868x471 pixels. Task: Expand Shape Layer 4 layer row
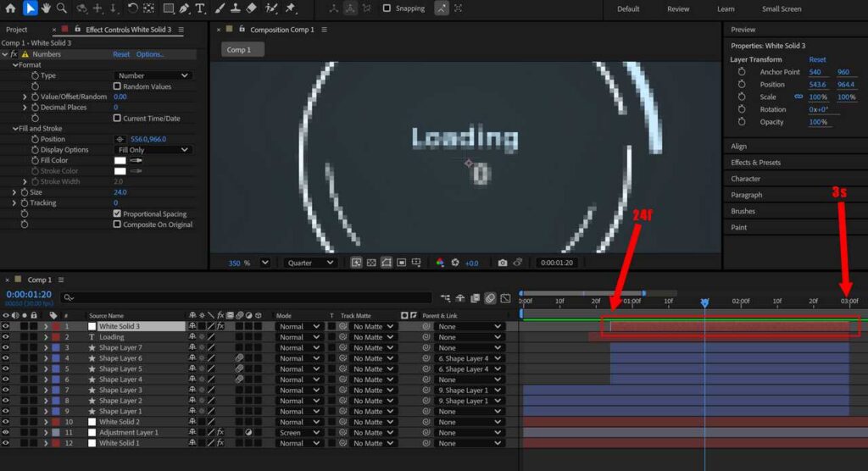pos(46,380)
